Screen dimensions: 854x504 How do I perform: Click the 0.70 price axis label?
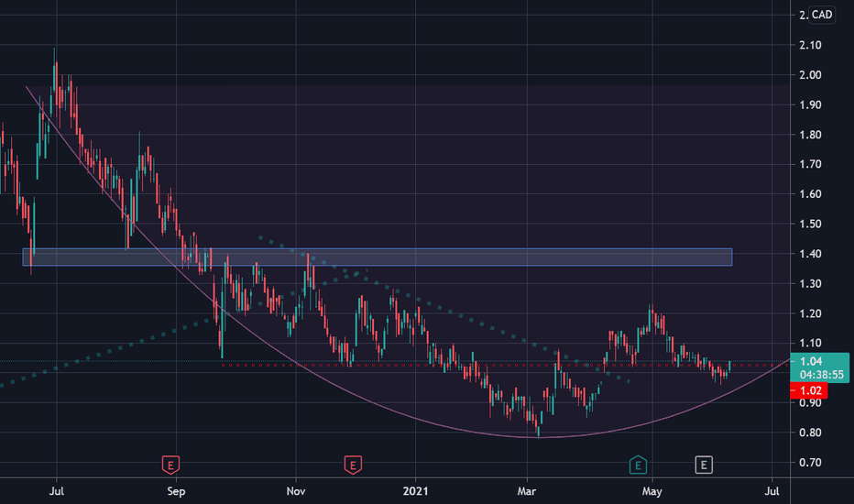[x=810, y=463]
